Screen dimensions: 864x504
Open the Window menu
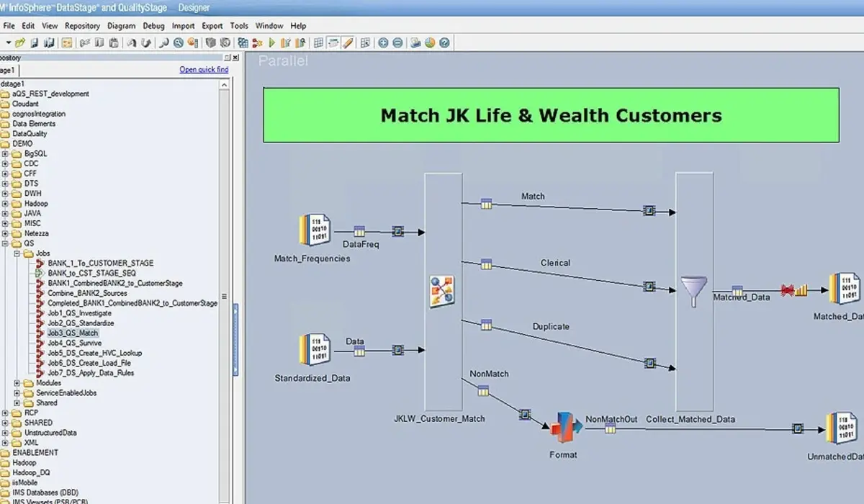pos(269,26)
